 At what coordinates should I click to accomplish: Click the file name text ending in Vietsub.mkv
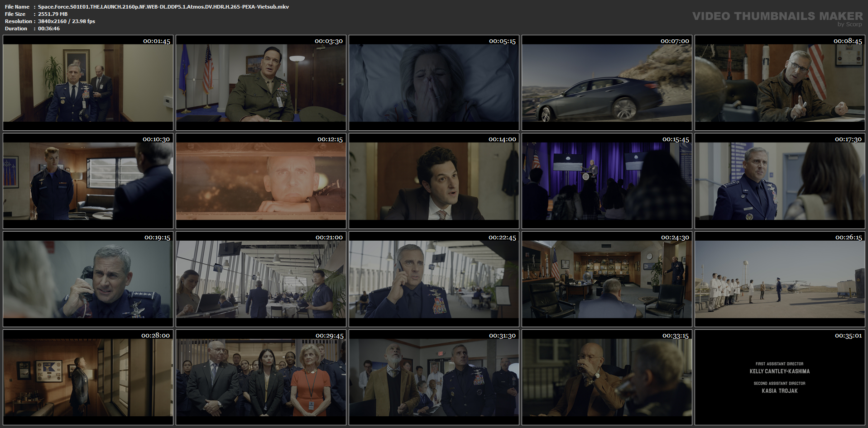pos(163,7)
